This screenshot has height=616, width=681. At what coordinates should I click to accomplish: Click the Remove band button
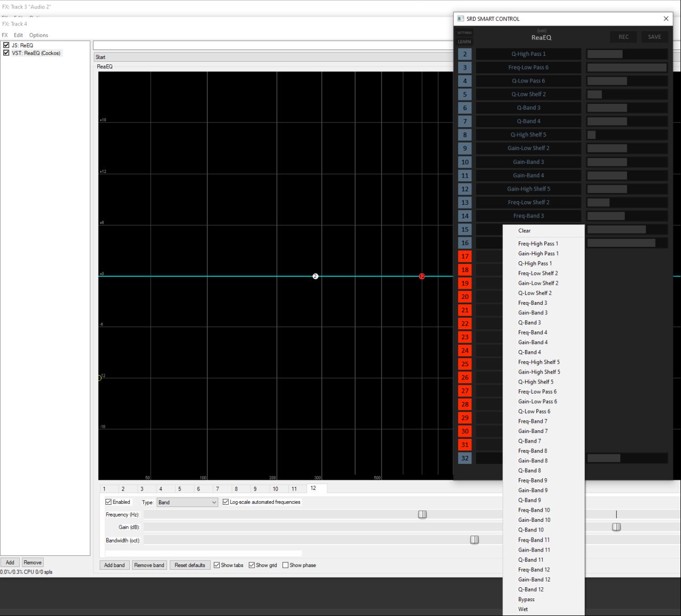(x=150, y=565)
